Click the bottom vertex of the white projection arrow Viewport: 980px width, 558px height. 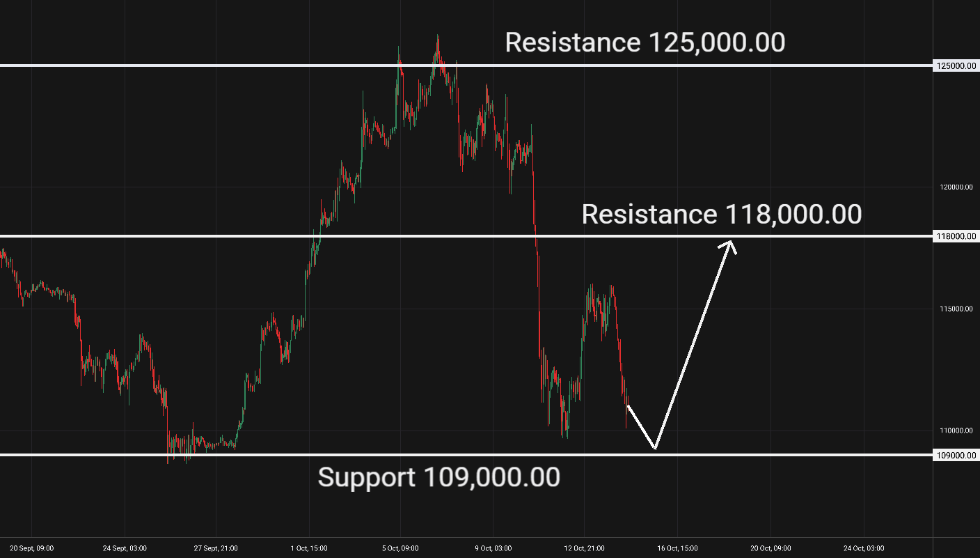655,448
